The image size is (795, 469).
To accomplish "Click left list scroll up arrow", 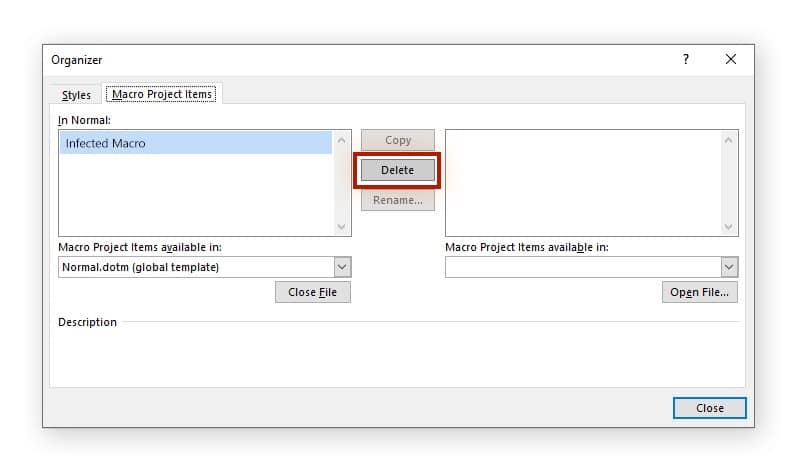I will [x=342, y=140].
